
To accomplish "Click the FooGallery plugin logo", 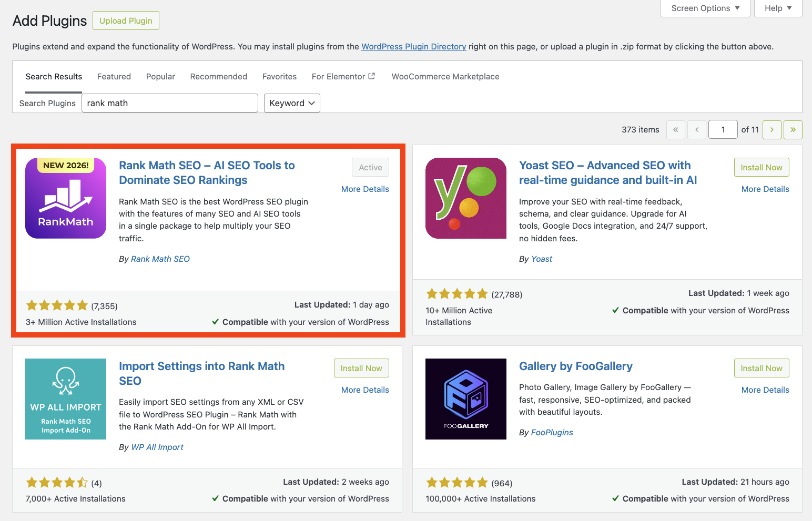I will point(465,399).
